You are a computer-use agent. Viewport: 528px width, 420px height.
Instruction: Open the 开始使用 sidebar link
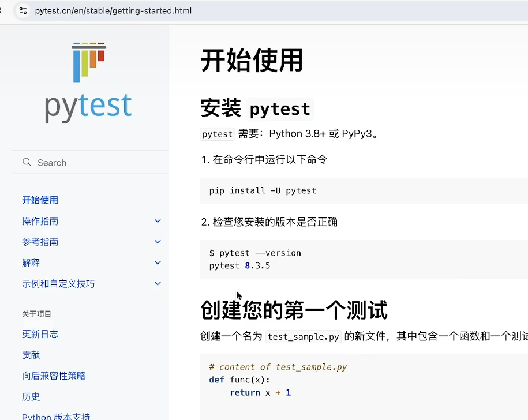point(40,200)
